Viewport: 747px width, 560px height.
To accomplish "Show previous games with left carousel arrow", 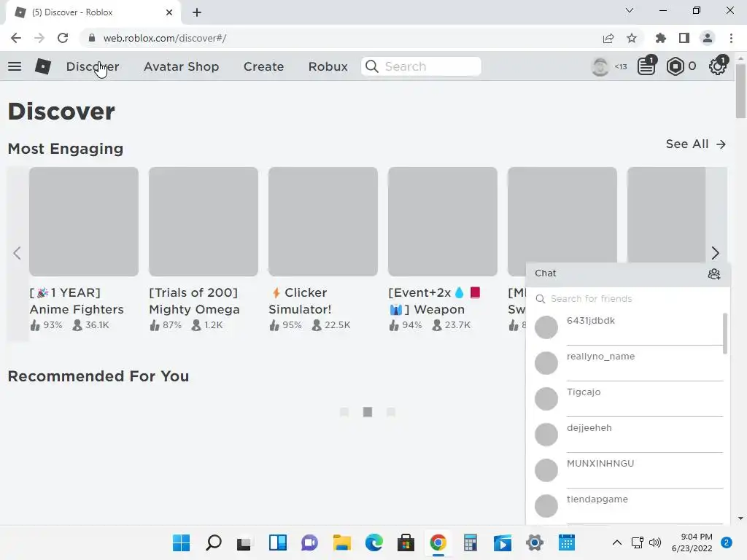I will click(18, 253).
